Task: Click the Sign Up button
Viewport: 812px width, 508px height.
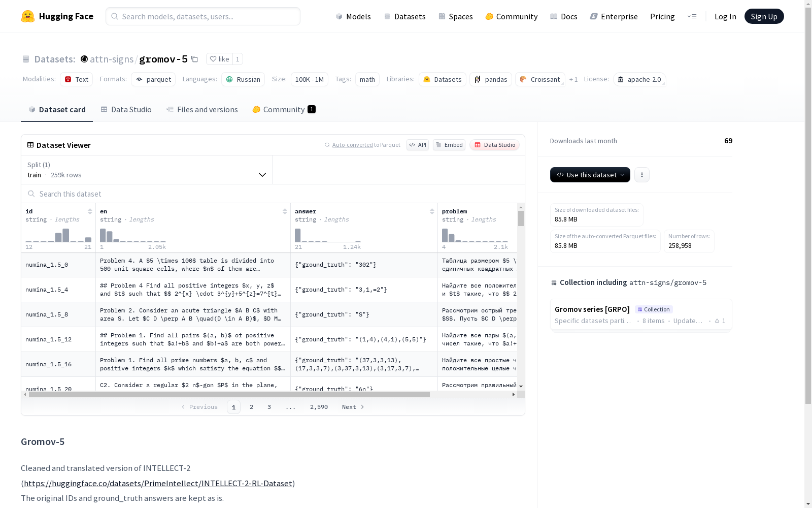Action: point(764,16)
